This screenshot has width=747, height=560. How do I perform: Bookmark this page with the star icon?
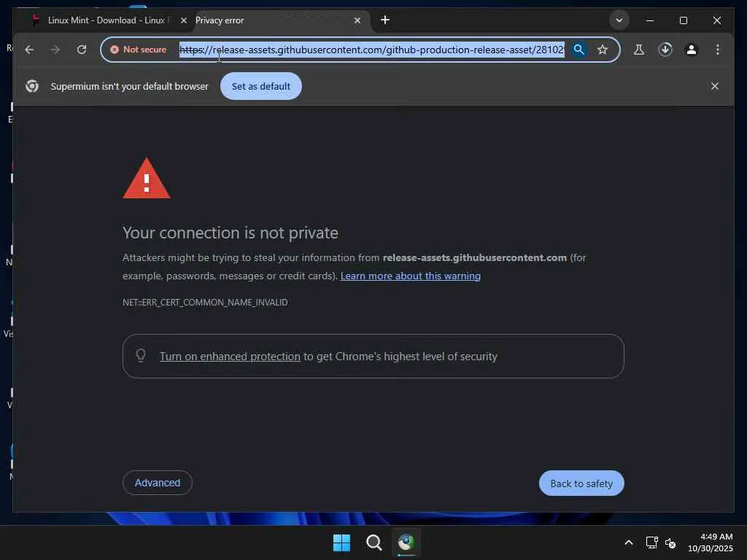603,50
